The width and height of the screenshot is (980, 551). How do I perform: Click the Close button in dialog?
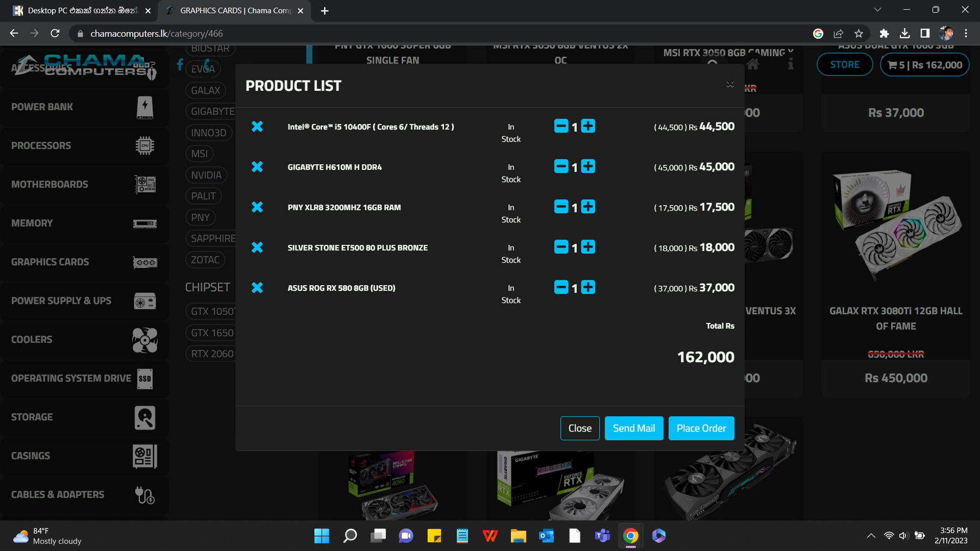[x=580, y=428]
